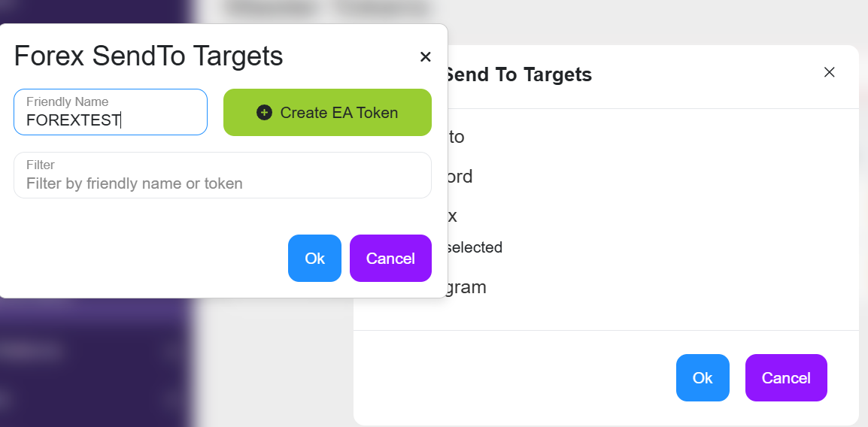Image resolution: width=868 pixels, height=427 pixels.
Task: Click the small 'Filter' field label
Action: 41,165
